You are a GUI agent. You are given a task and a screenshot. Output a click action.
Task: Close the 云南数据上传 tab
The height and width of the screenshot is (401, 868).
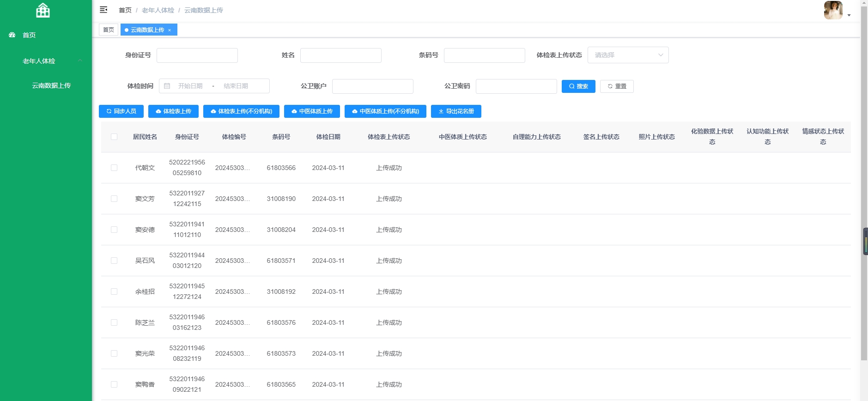(x=170, y=30)
